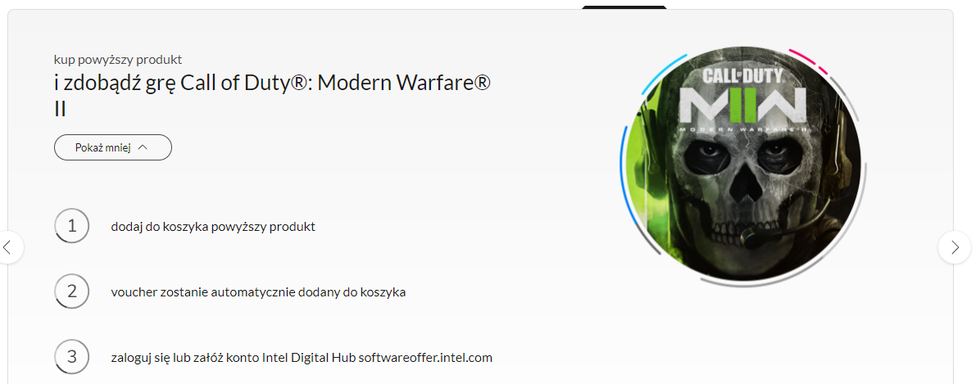Collapse the promo with Pokaż mniej button
This screenshot has height=384, width=980.
[x=113, y=147]
